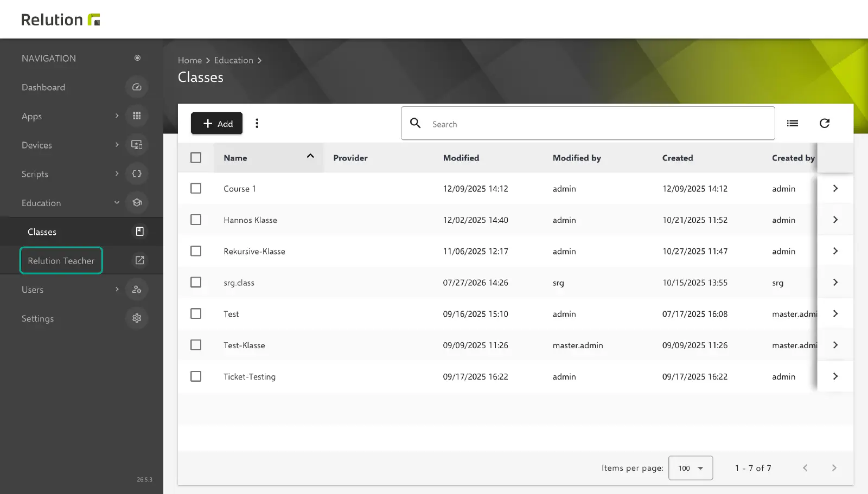
Task: Go to next page of results
Action: (x=834, y=468)
